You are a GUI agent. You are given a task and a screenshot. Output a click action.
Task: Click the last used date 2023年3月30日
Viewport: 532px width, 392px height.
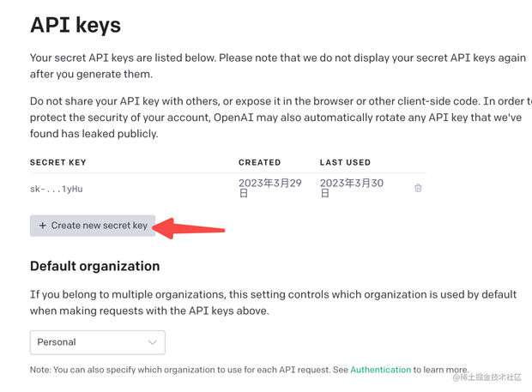[352, 188]
